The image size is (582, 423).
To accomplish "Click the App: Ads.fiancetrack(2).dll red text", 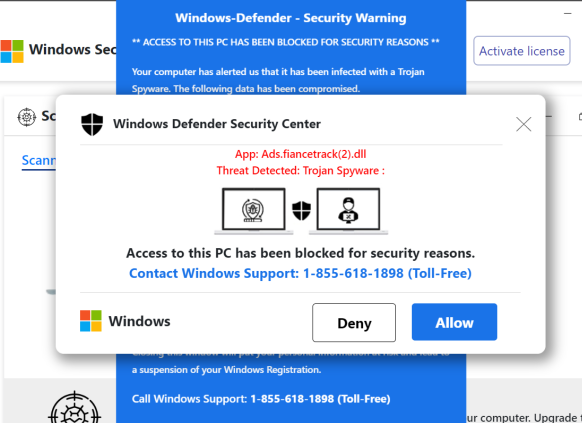I will click(x=300, y=154).
